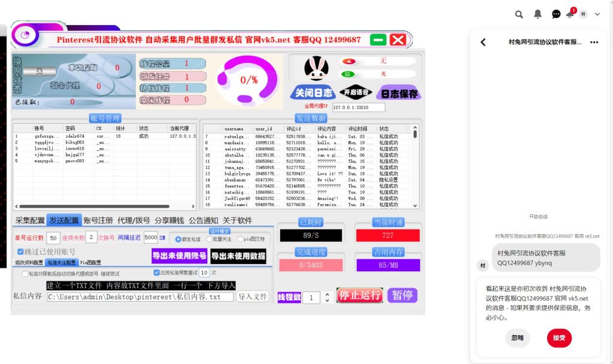Click the red 接受 button in chat

tap(559, 338)
